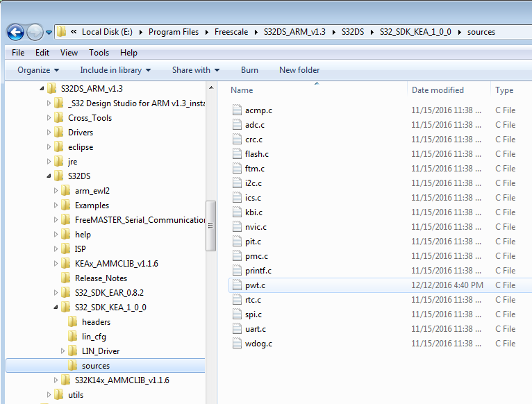Click uart.c file icon
532x404 pixels.
coord(237,329)
